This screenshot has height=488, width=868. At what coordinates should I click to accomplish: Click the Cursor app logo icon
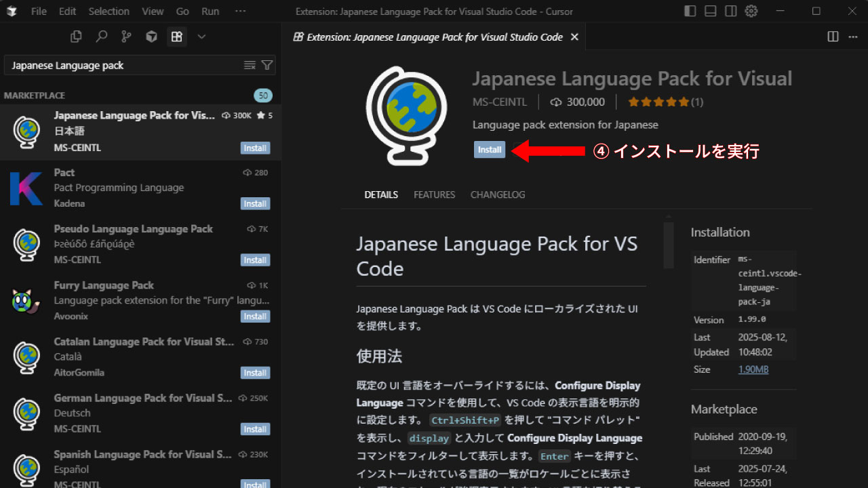[12, 12]
